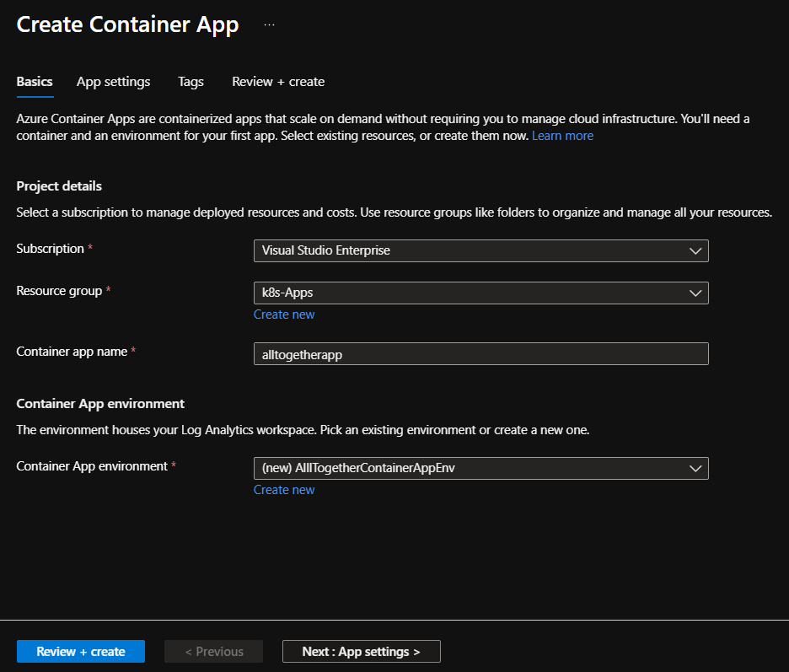Open the ellipsis menu beside the page title
Image resolution: width=789 pixels, height=672 pixels.
click(269, 25)
